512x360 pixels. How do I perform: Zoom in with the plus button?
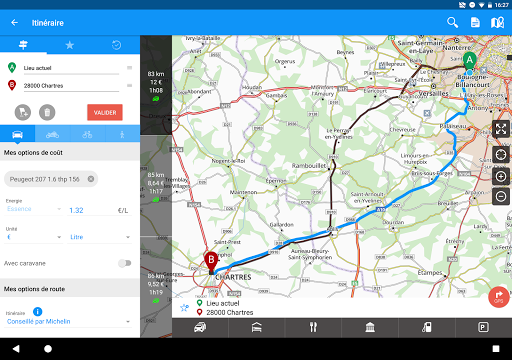(501, 176)
